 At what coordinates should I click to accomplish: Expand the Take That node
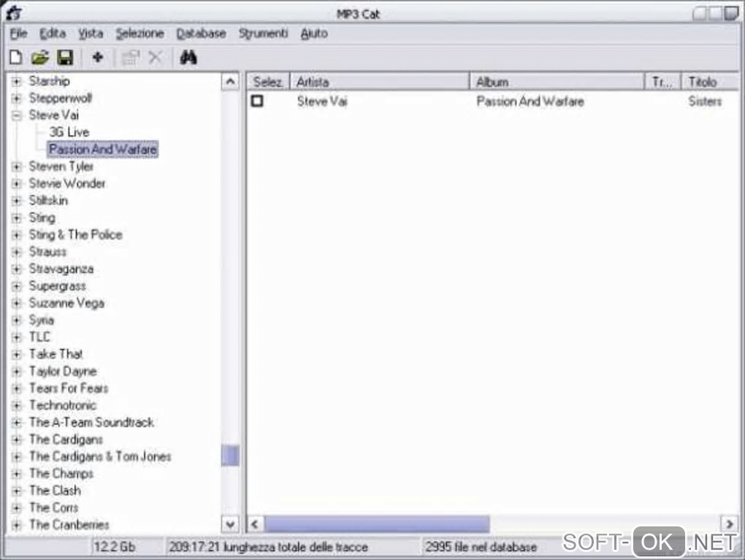17,354
